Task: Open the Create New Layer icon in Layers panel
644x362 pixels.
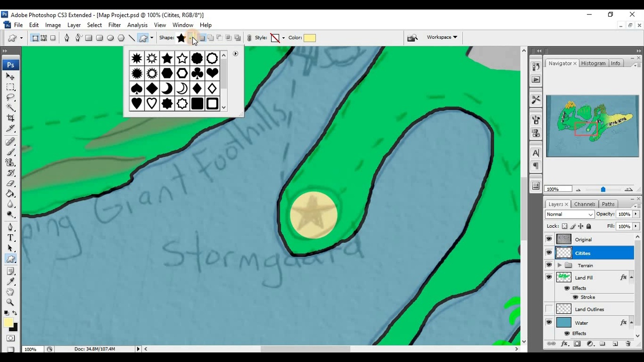Action: (x=615, y=343)
